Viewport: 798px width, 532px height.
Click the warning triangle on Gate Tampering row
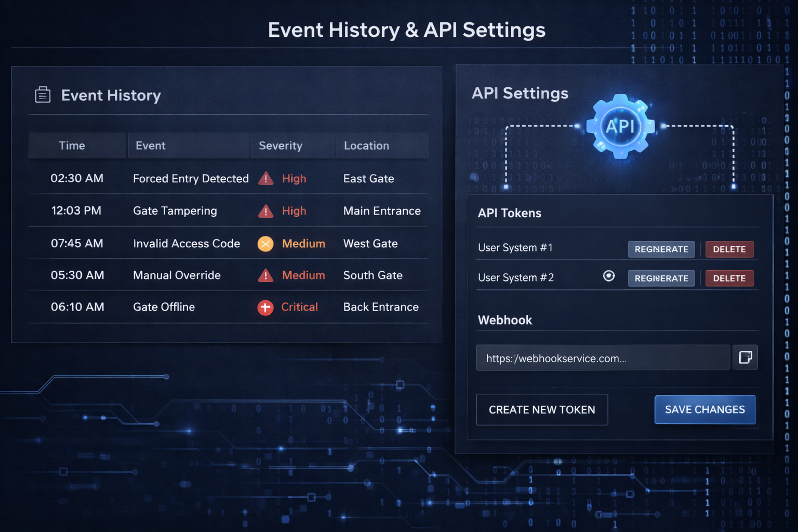tap(265, 211)
